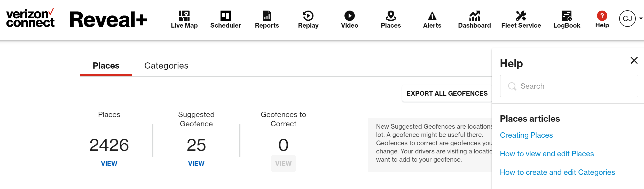The height and width of the screenshot is (189, 644).
Task: Click the red Help question mark icon
Action: (602, 16)
